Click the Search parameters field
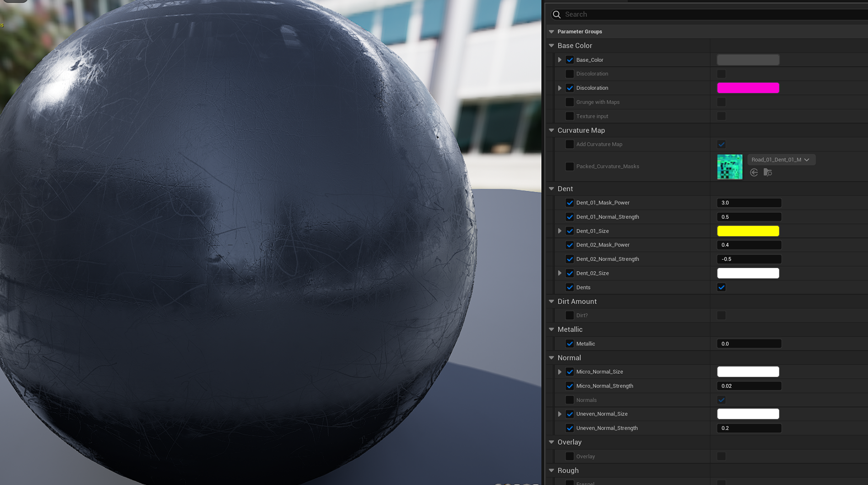Image resolution: width=868 pixels, height=485 pixels. [x=710, y=14]
